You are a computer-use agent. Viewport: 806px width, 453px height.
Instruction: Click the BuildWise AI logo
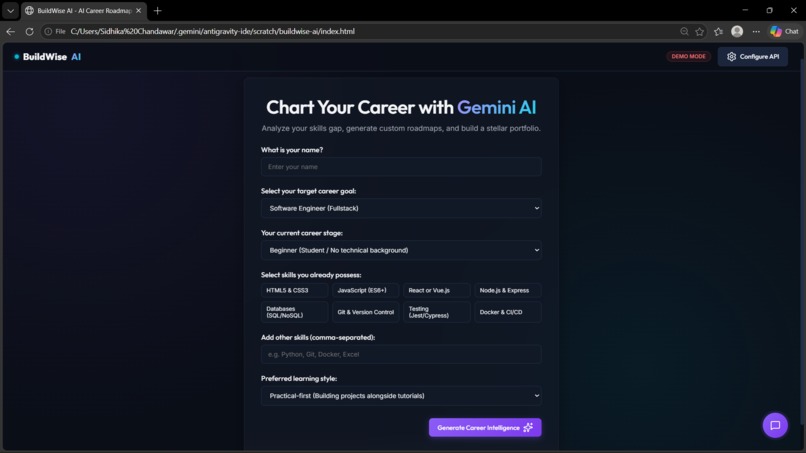(47, 57)
